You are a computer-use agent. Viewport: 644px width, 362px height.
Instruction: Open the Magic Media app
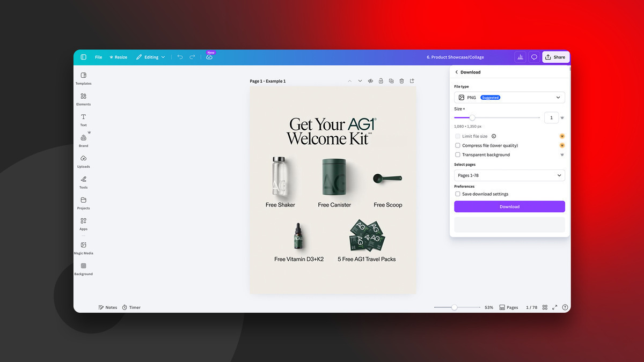coord(83,248)
